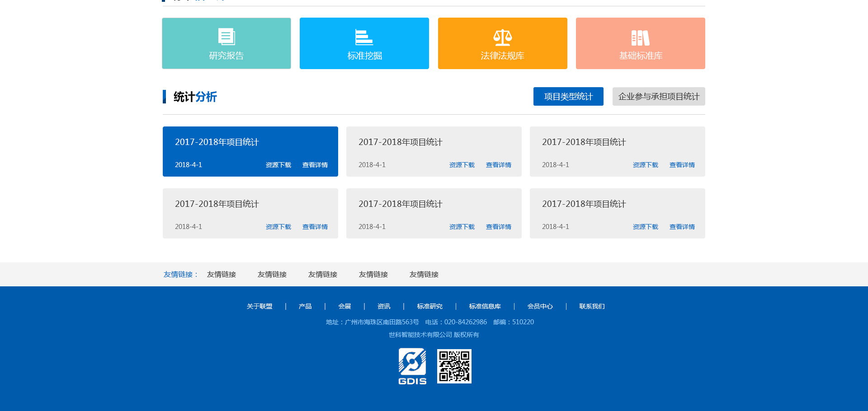Open 关于联盟 footer menu link
868x411 pixels.
(x=259, y=307)
